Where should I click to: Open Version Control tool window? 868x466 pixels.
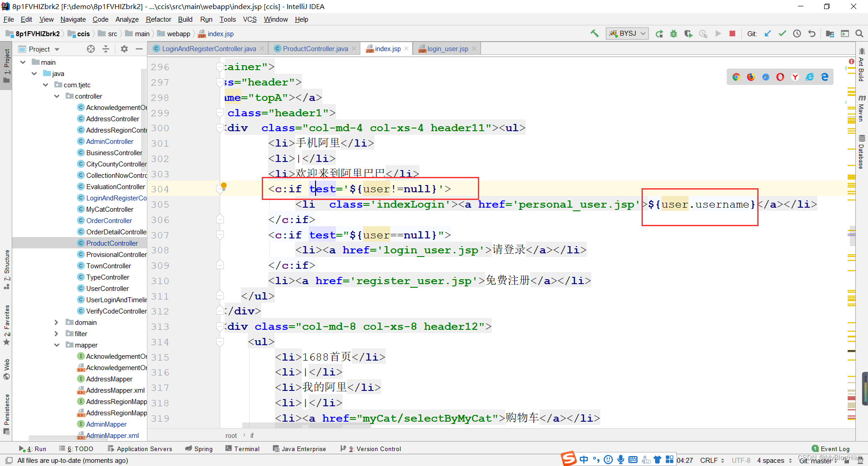click(x=371, y=449)
